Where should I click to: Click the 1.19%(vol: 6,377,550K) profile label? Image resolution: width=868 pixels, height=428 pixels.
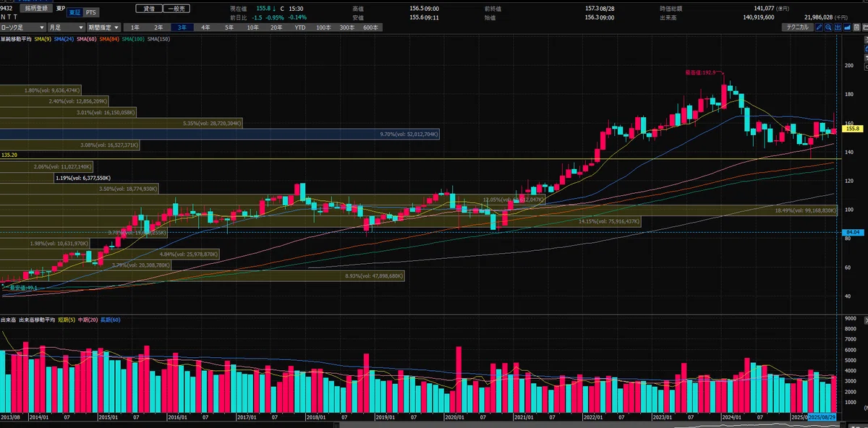tap(83, 178)
